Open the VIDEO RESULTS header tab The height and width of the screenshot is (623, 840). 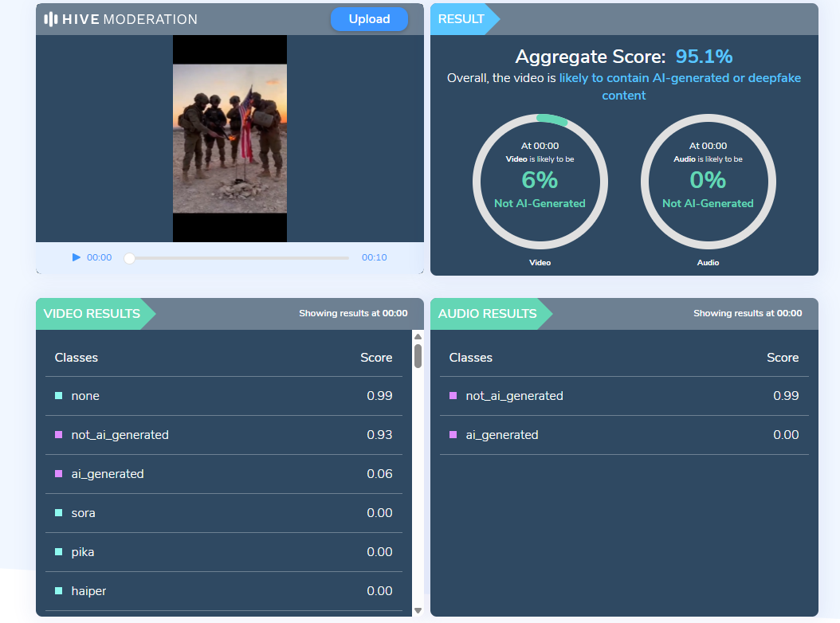tap(92, 314)
